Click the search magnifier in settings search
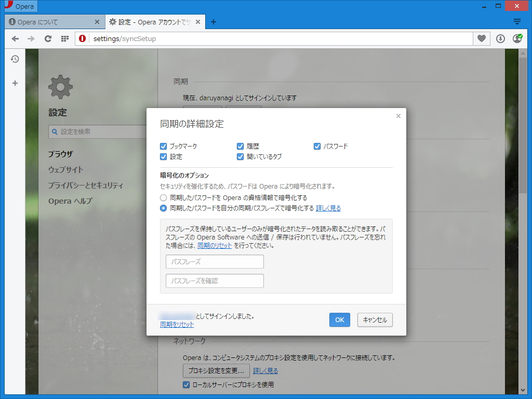532x399 pixels. (54, 131)
